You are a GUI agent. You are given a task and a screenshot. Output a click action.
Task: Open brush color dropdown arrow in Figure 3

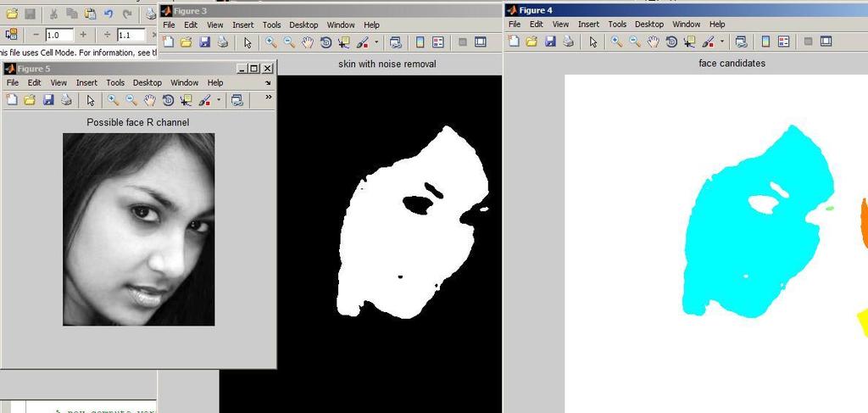pos(376,42)
